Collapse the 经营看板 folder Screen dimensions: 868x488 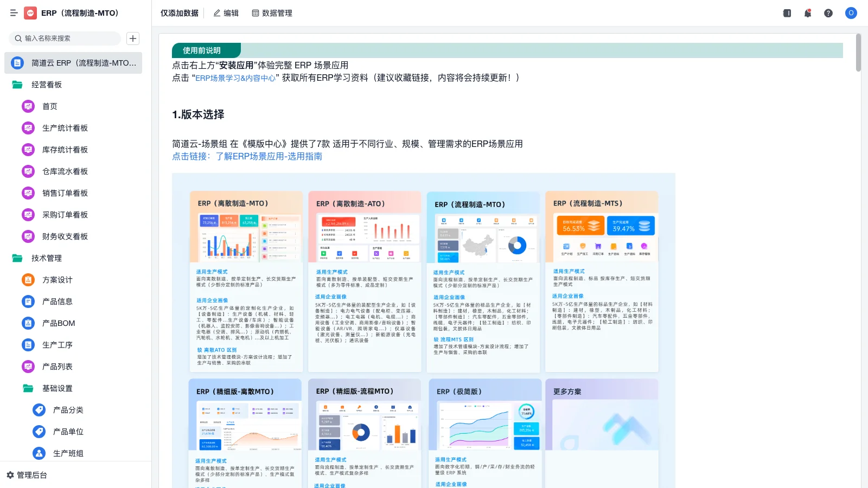[17, 85]
